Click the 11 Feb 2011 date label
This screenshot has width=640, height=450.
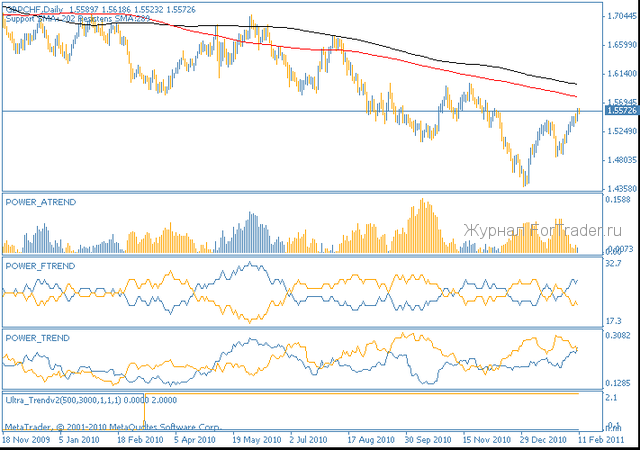pos(601,440)
